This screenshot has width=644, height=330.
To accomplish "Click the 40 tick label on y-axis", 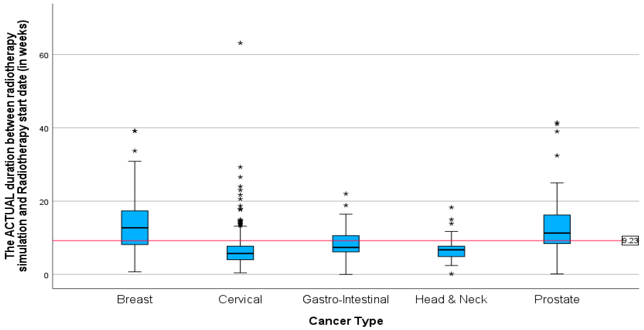I will coord(43,128).
